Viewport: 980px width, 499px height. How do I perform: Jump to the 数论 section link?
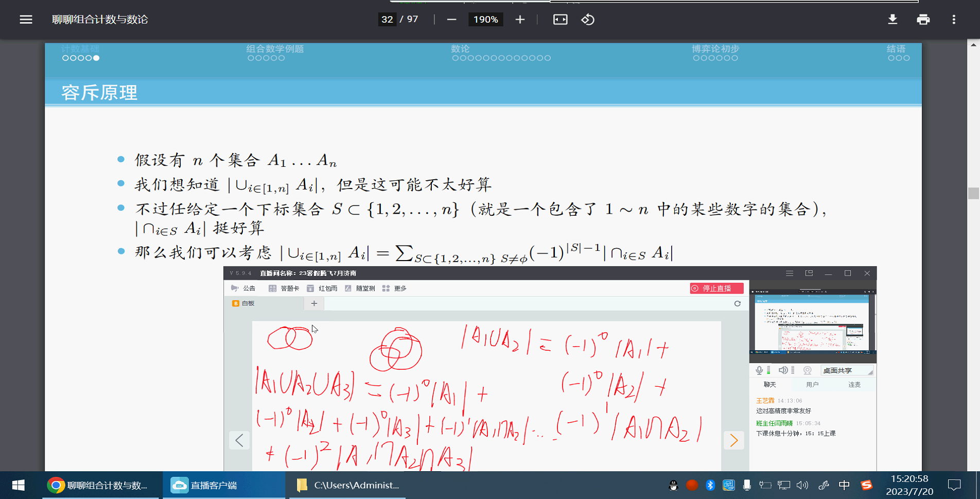(x=460, y=48)
